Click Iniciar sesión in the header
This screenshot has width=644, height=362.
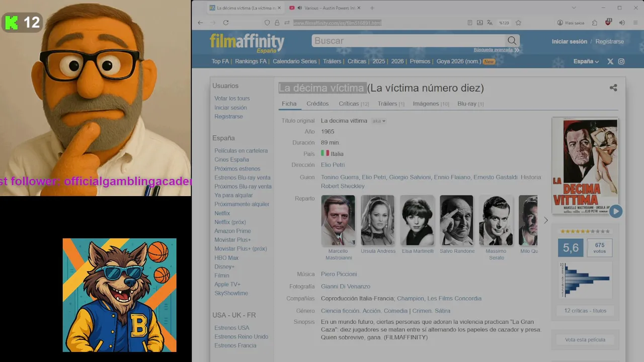570,42
